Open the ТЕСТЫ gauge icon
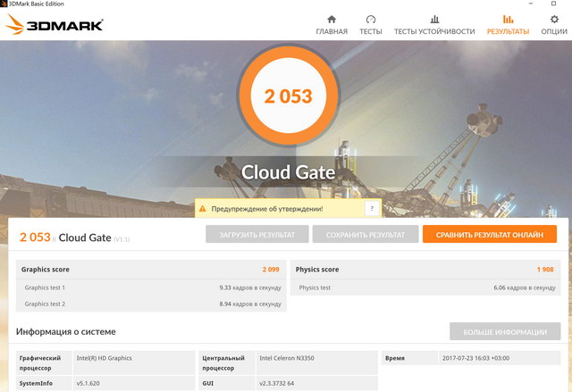The height and width of the screenshot is (392, 572). point(371,19)
